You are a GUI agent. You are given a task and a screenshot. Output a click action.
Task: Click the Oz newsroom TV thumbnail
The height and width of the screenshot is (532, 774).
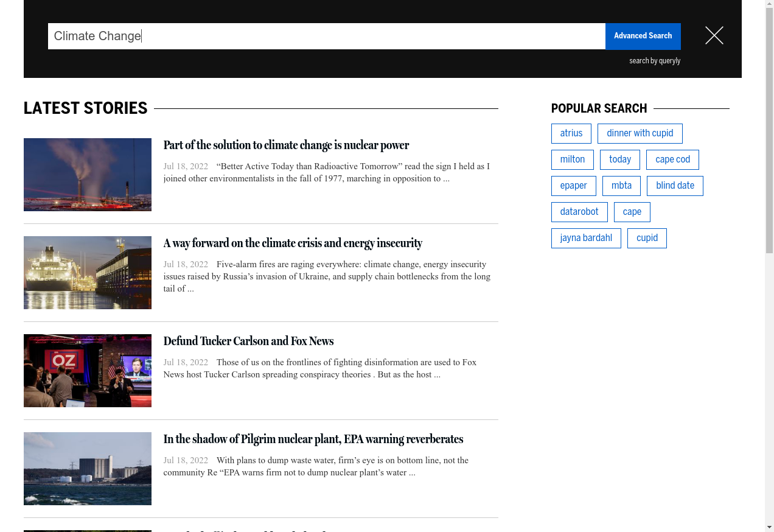(x=88, y=371)
